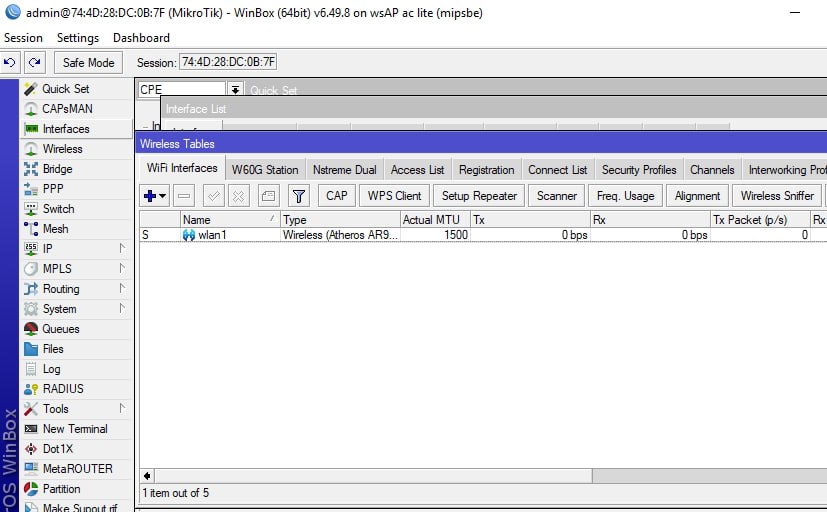Viewport: 827px width, 512px height.
Task: Select the WiFi Interfaces tab
Action: pyautogui.click(x=182, y=168)
